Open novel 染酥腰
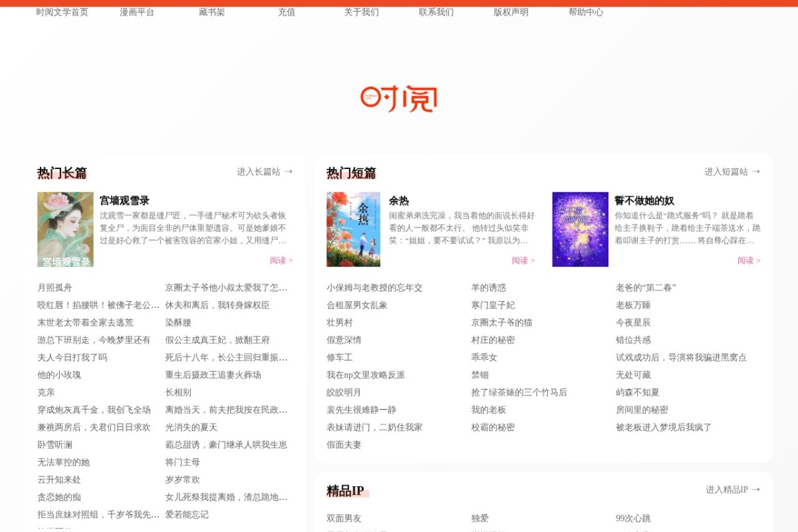This screenshot has width=798, height=532. coord(178,323)
